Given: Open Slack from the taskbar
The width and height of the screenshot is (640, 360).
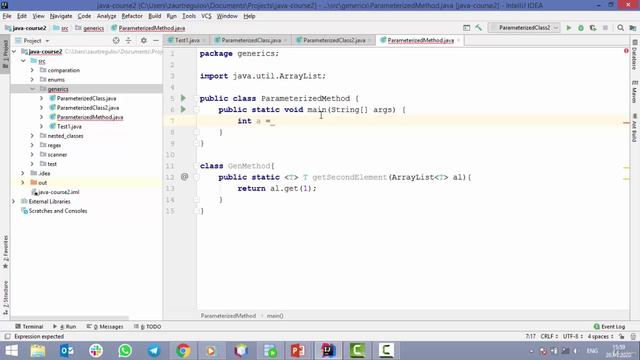Looking at the screenshot, I should coord(96,351).
